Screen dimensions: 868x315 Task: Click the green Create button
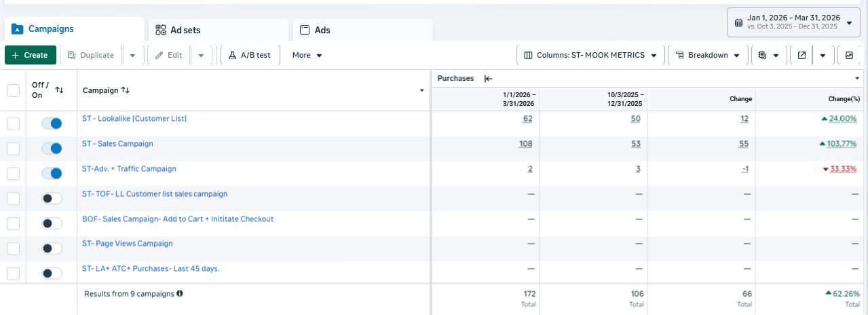click(31, 55)
